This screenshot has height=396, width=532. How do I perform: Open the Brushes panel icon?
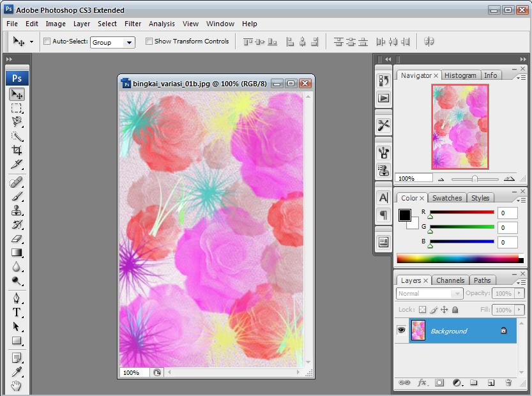[x=383, y=153]
